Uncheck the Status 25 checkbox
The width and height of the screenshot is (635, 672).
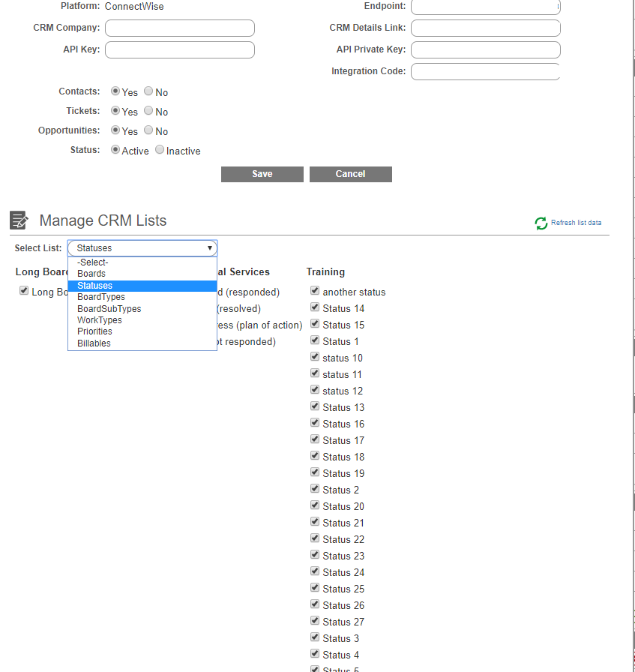click(315, 587)
